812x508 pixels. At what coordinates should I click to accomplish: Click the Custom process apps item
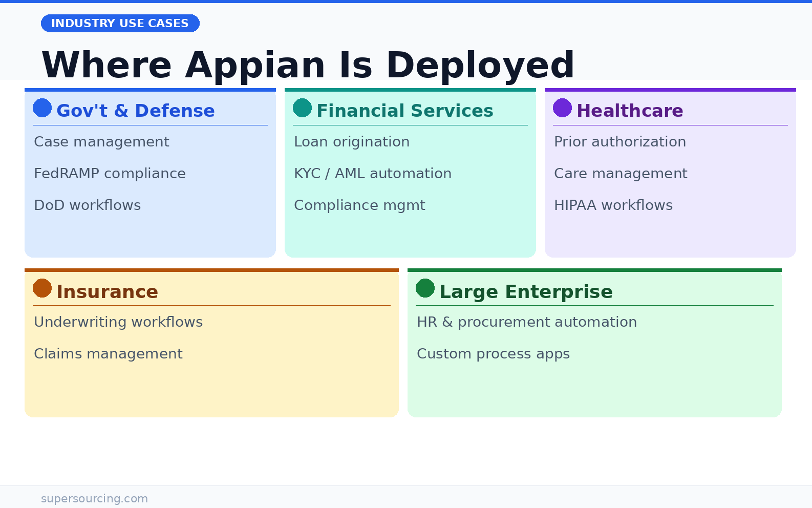click(493, 354)
